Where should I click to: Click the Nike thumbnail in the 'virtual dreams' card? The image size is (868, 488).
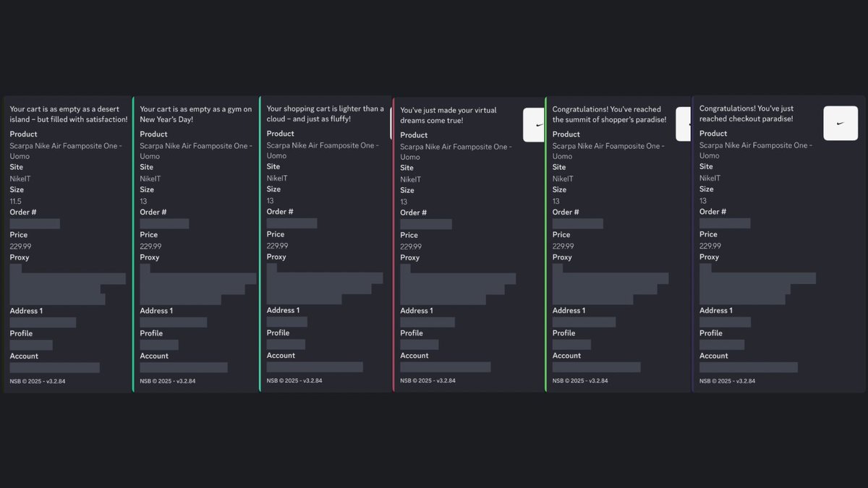tap(534, 125)
